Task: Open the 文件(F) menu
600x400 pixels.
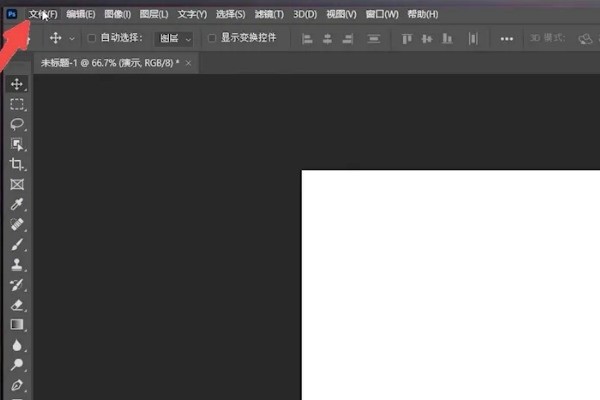Action: point(43,14)
